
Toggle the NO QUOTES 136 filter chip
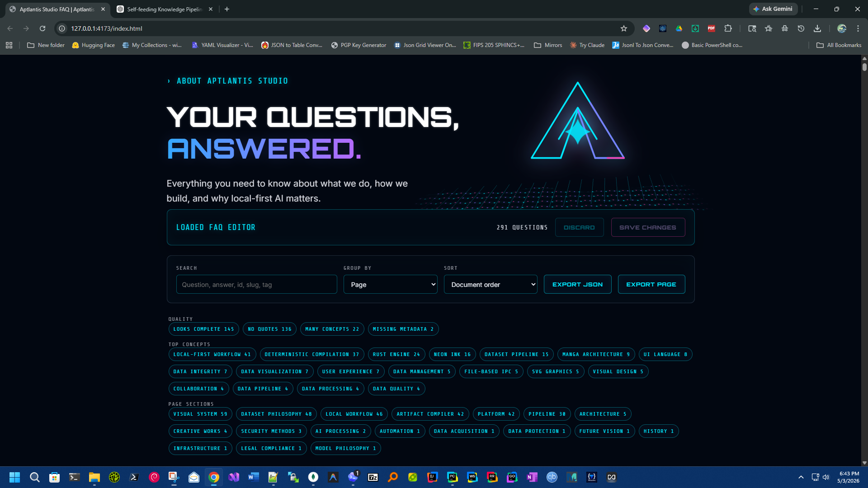tap(269, 329)
